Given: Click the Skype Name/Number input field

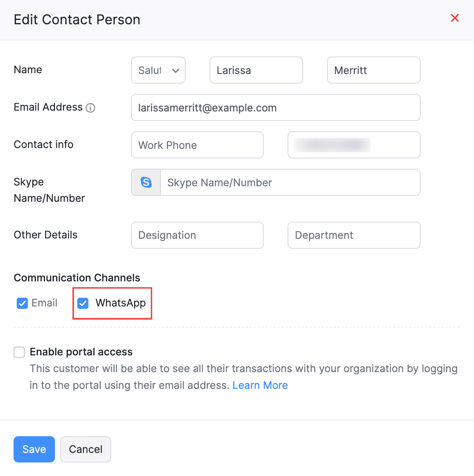Looking at the screenshot, I should 290,182.
